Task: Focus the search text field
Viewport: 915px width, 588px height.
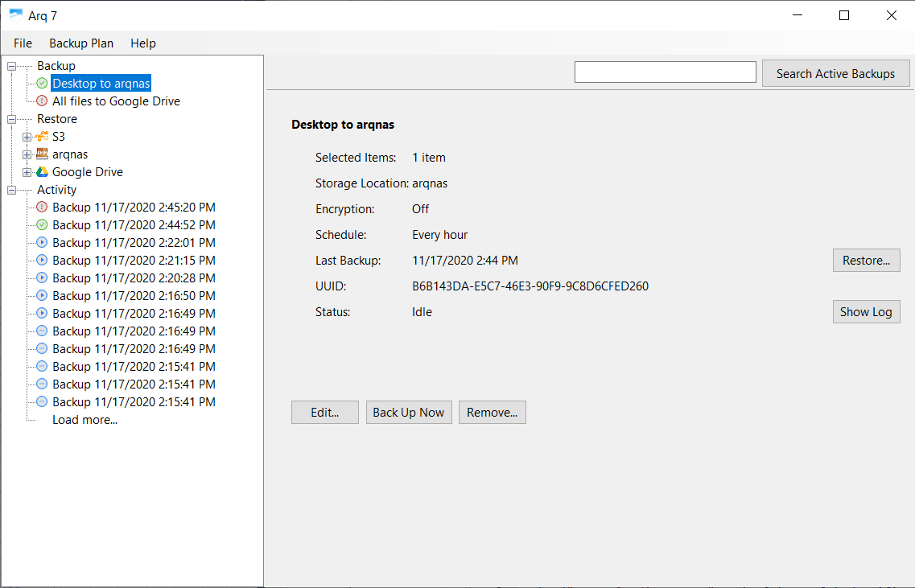Action: coord(666,72)
